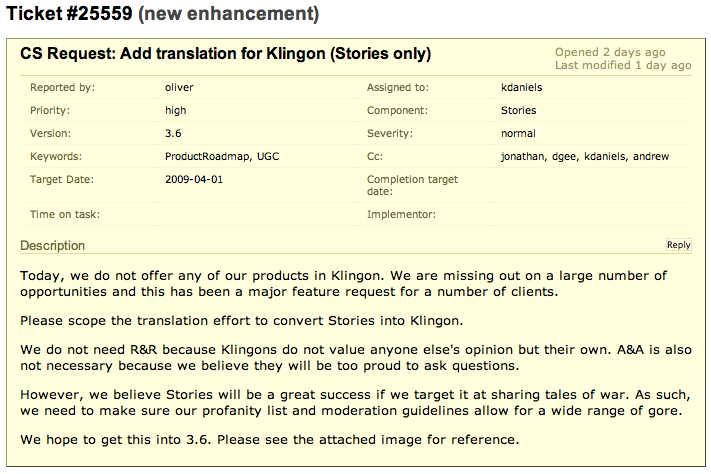The width and height of the screenshot is (711, 474).
Task: Click the Opened 2 days ago timestamp
Action: [610, 52]
